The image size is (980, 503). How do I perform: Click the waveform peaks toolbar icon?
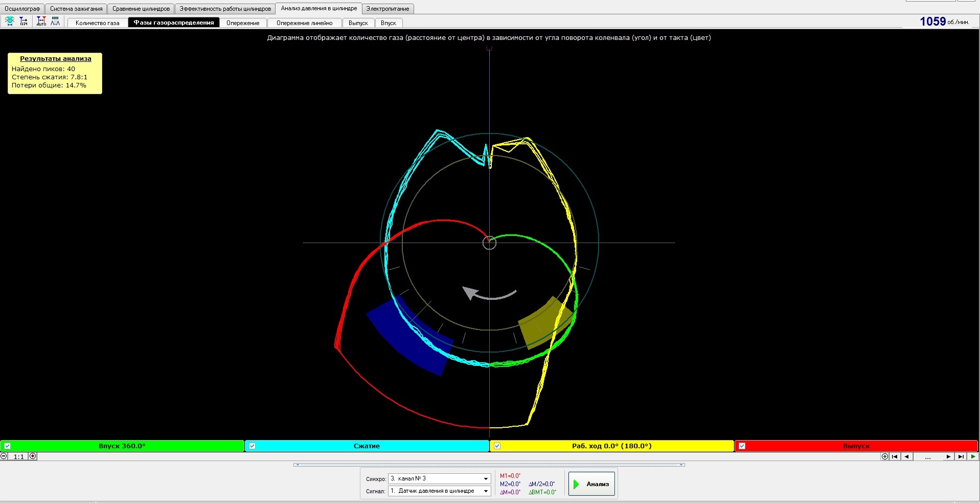pyautogui.click(x=55, y=21)
